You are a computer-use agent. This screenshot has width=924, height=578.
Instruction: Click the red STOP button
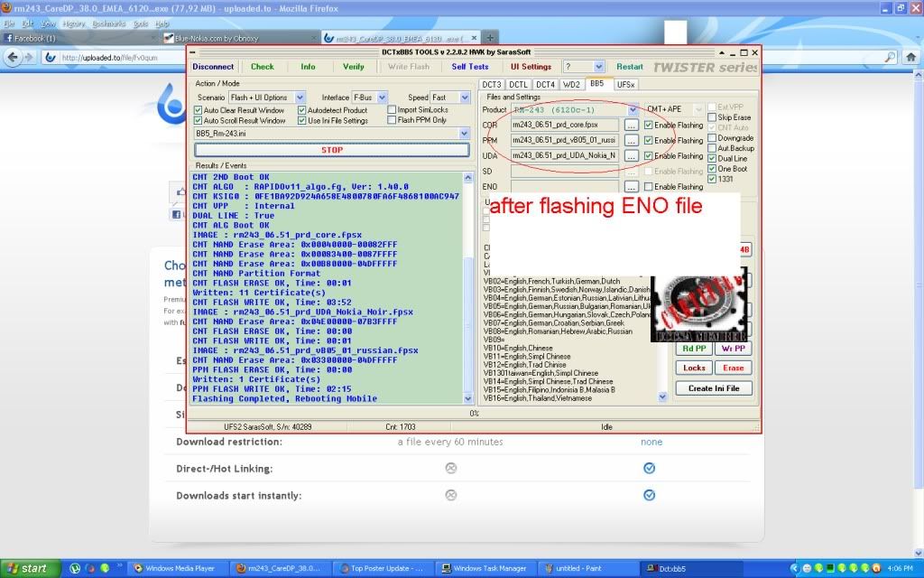[332, 150]
